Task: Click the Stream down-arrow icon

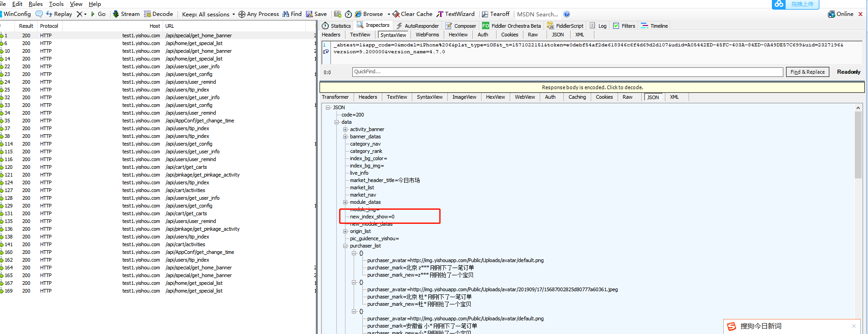Action: pyautogui.click(x=116, y=14)
